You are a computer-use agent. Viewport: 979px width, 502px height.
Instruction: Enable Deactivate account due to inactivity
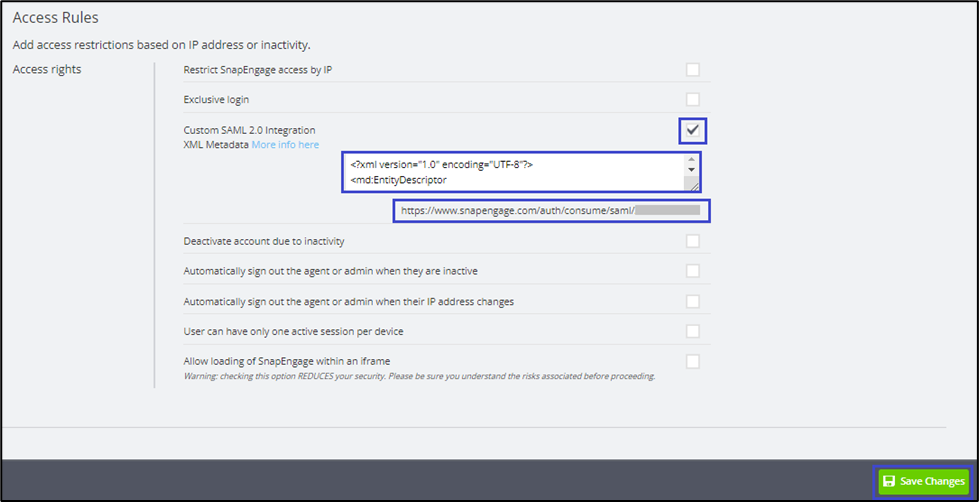pyautogui.click(x=692, y=241)
